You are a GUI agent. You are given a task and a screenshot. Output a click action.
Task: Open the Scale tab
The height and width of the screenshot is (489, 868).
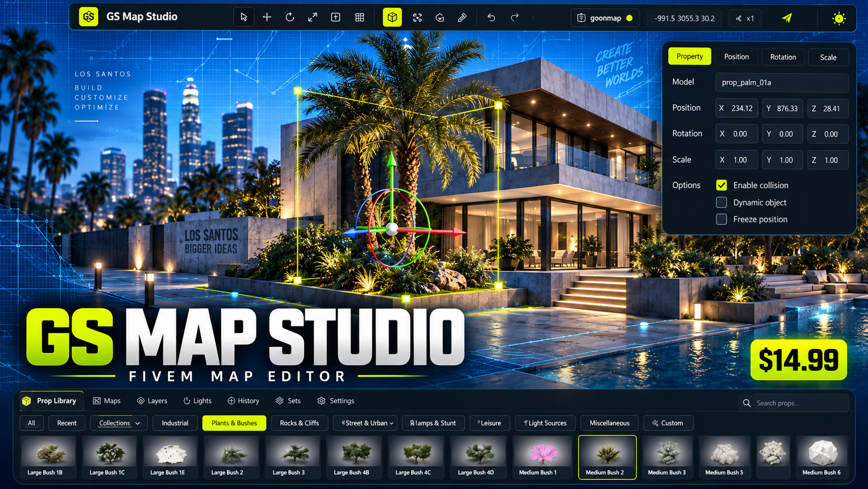tap(829, 57)
